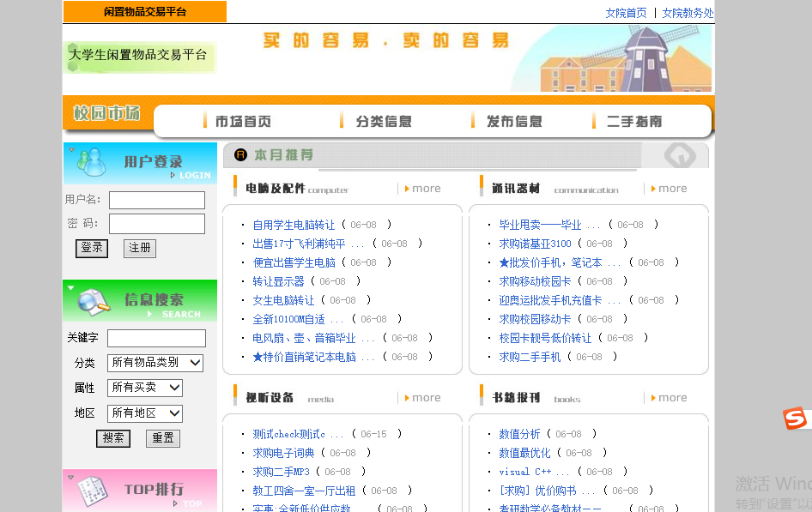
Task: Click 闲置物品交易平台 orange title banner
Action: pos(145,12)
